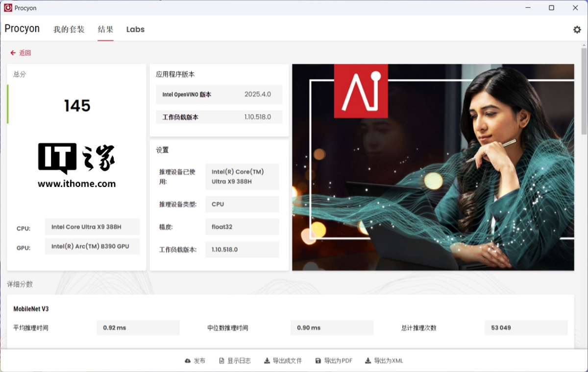Open the Labs tab
588x372 pixels.
tap(135, 29)
